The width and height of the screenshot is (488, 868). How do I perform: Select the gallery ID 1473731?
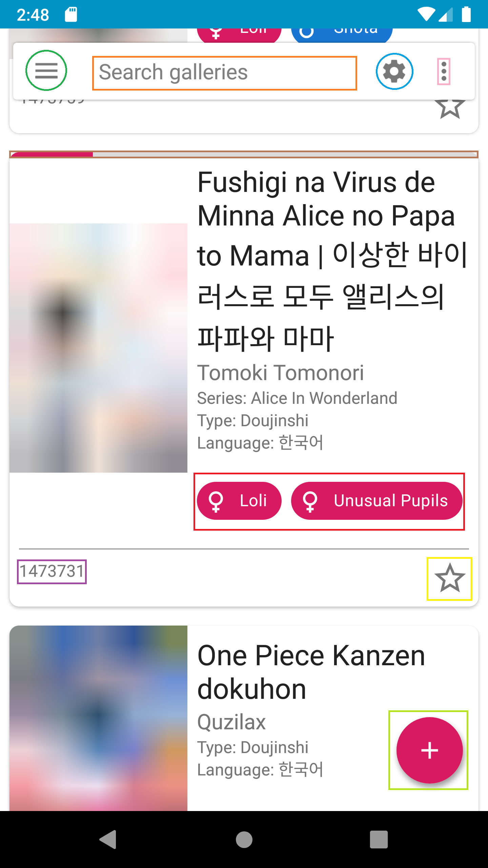52,571
